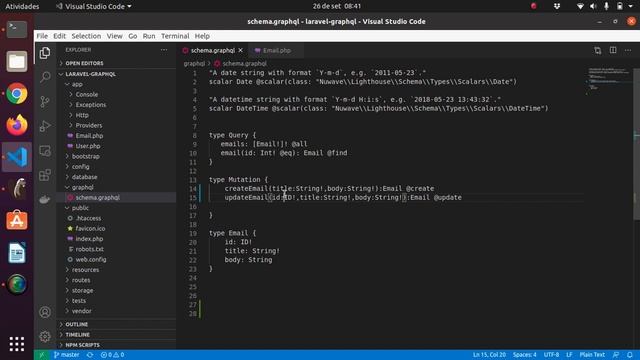Open the Extensions view
The image size is (640, 360).
45,175
